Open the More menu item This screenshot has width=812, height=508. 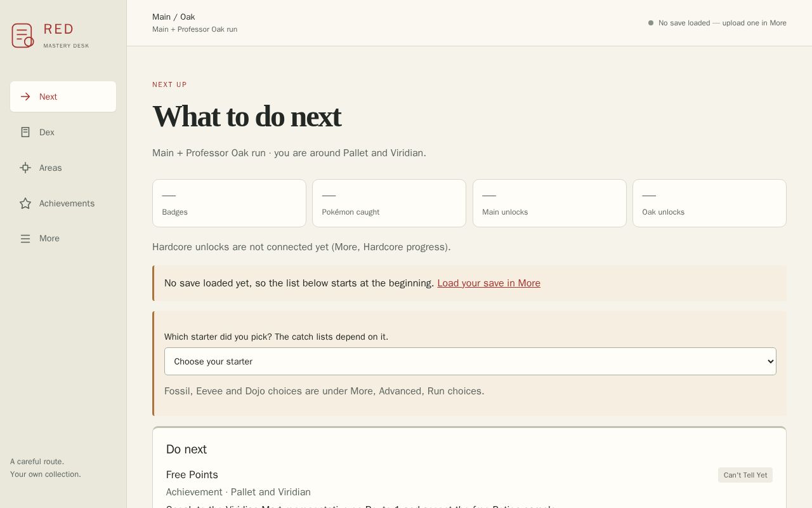[x=63, y=239]
